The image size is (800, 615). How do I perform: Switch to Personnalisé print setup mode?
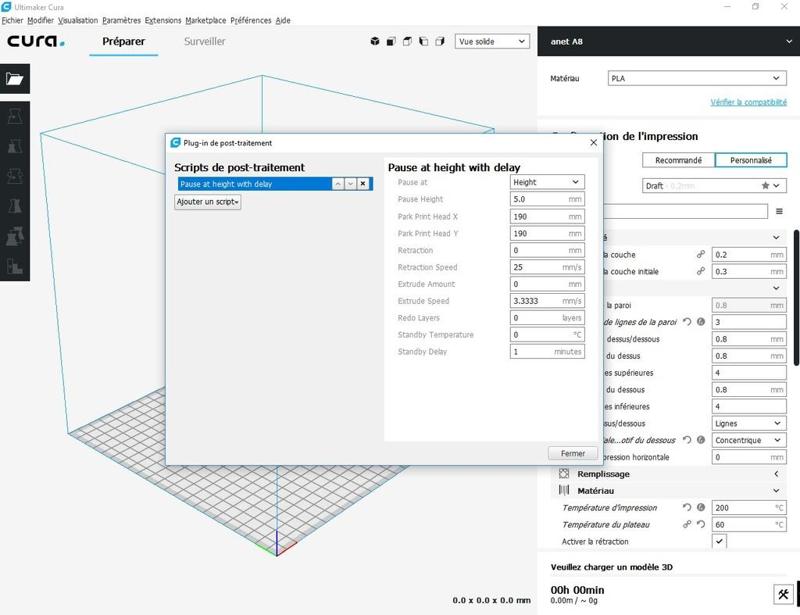751,160
